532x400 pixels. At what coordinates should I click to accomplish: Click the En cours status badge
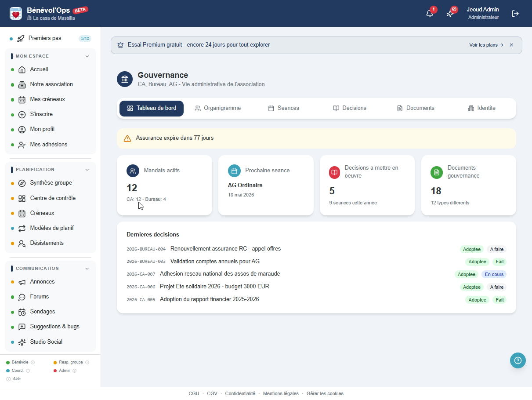click(494, 274)
